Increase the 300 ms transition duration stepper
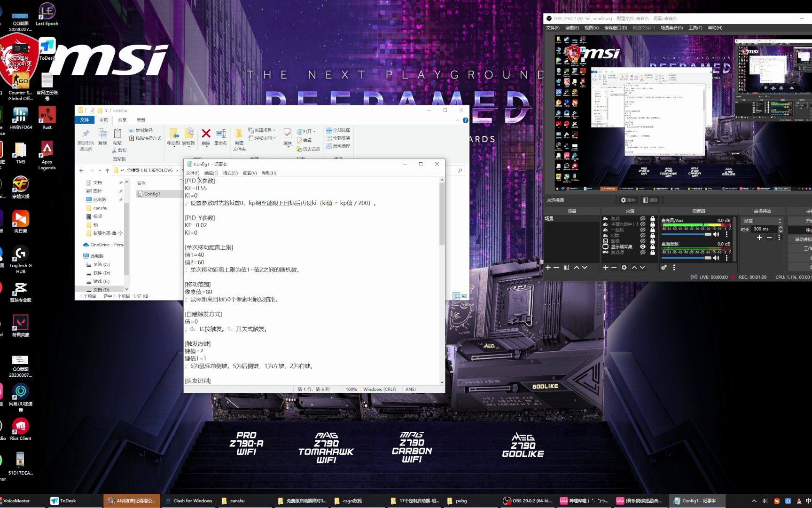Viewport: 812px width, 508px height. pos(781,227)
